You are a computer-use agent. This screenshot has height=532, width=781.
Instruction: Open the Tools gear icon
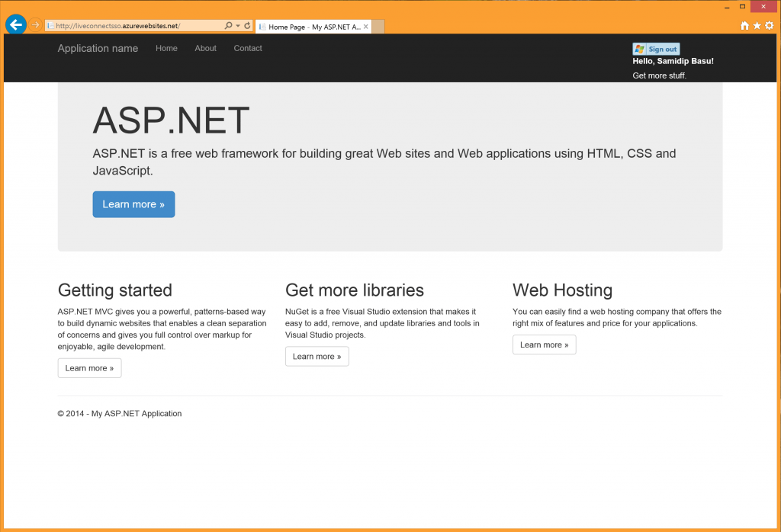(770, 25)
